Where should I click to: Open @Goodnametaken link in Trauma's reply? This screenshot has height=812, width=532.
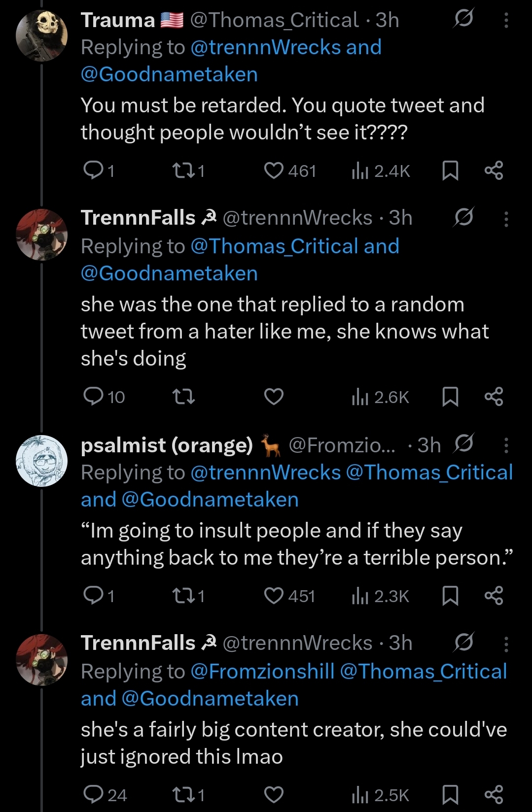[x=169, y=74]
